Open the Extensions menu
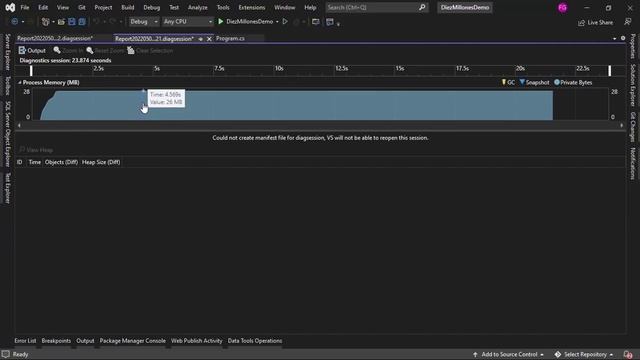 [251, 7]
